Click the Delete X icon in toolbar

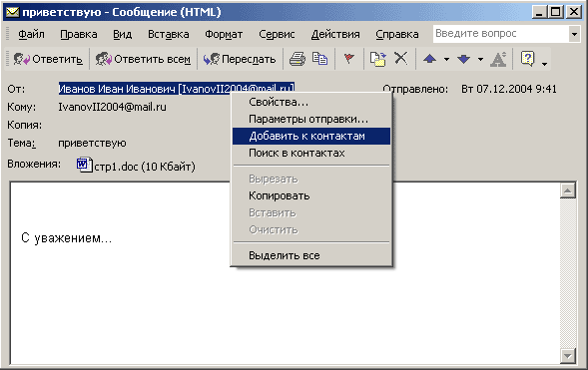401,59
